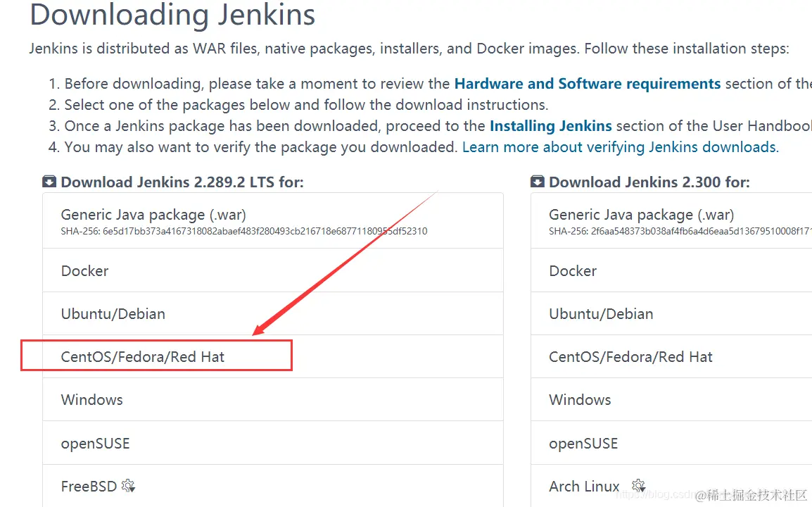Click download icon beside Jenkins 2.289.2 LTS heading
This screenshot has width=812, height=507.
click(x=49, y=182)
